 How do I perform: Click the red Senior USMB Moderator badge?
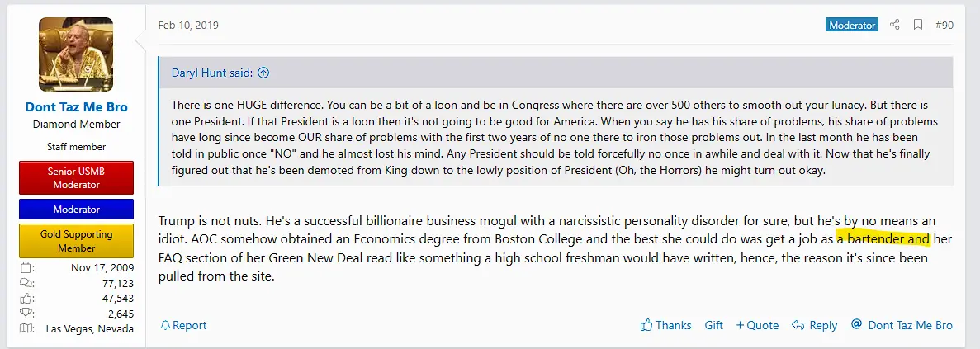pyautogui.click(x=76, y=178)
